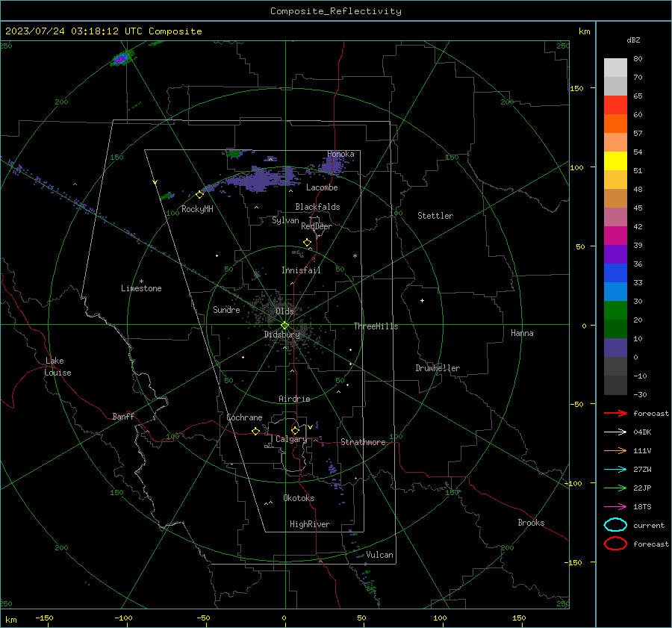Click the 2023/07/24 03:18:12 UTC timestamp
The height and width of the screenshot is (628, 672).
coord(74,31)
